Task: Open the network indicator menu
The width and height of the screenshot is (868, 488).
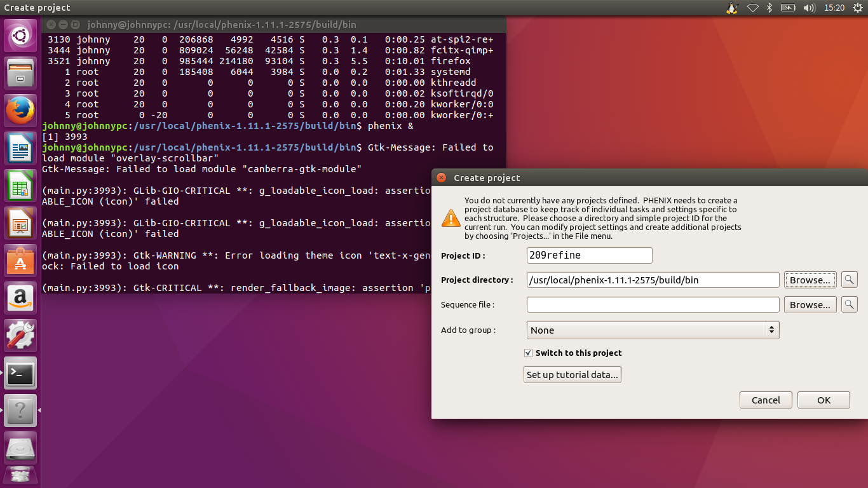Action: (x=752, y=8)
